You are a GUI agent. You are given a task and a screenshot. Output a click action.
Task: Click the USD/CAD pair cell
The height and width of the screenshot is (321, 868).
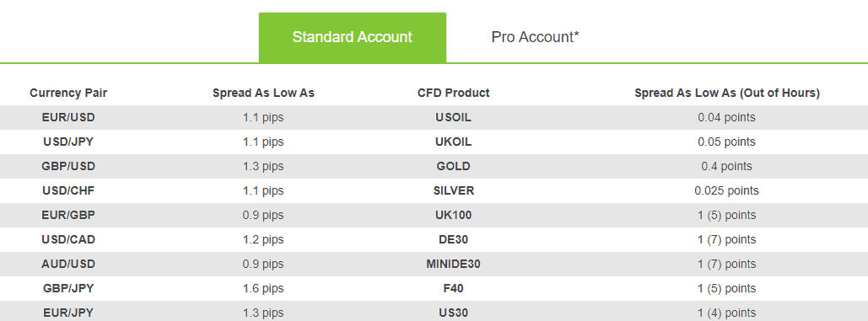tap(68, 240)
